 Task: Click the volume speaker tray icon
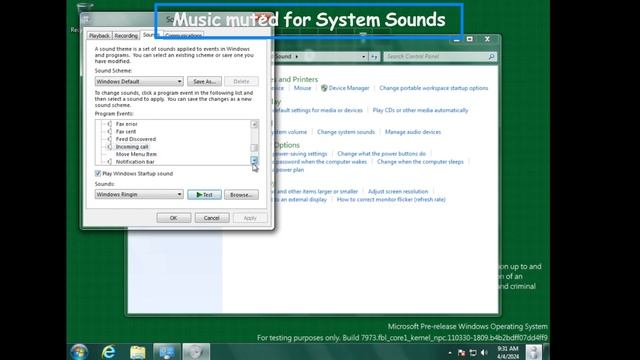[484, 353]
